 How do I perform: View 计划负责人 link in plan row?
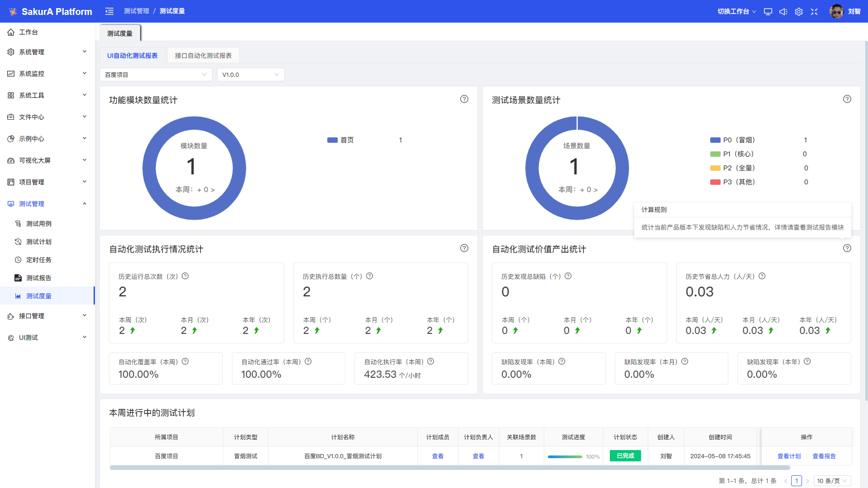click(x=478, y=456)
